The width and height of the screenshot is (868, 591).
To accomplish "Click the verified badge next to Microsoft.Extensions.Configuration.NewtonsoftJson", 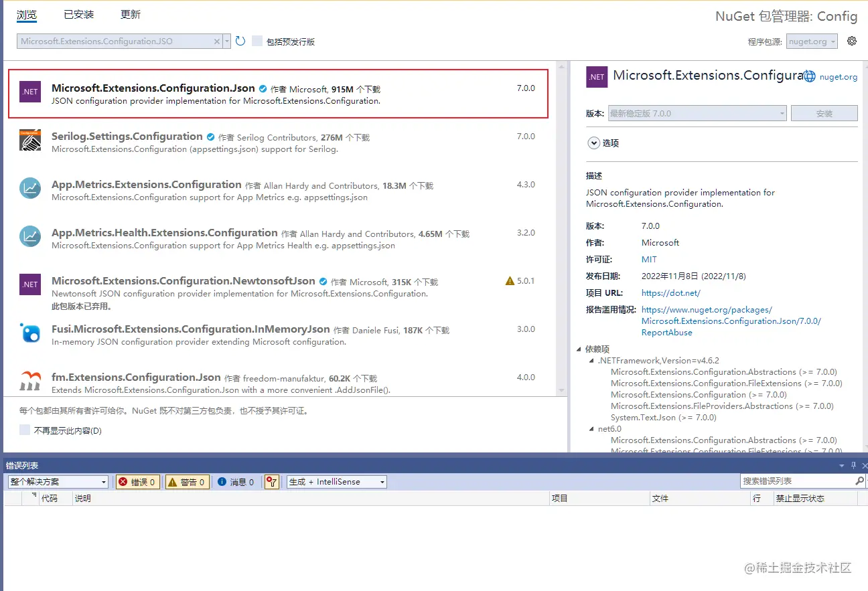I will point(323,281).
